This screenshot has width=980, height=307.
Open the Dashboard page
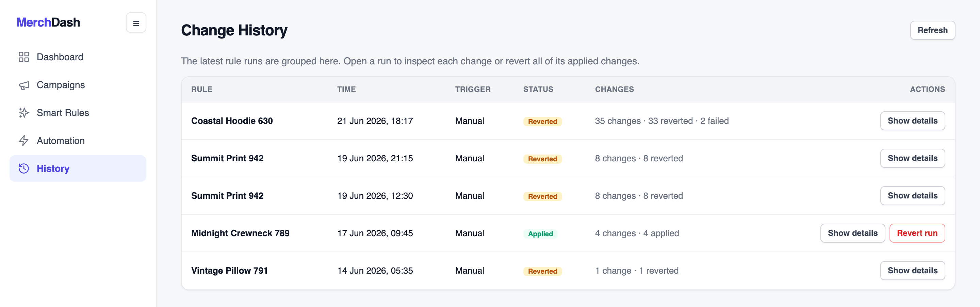click(x=78, y=57)
